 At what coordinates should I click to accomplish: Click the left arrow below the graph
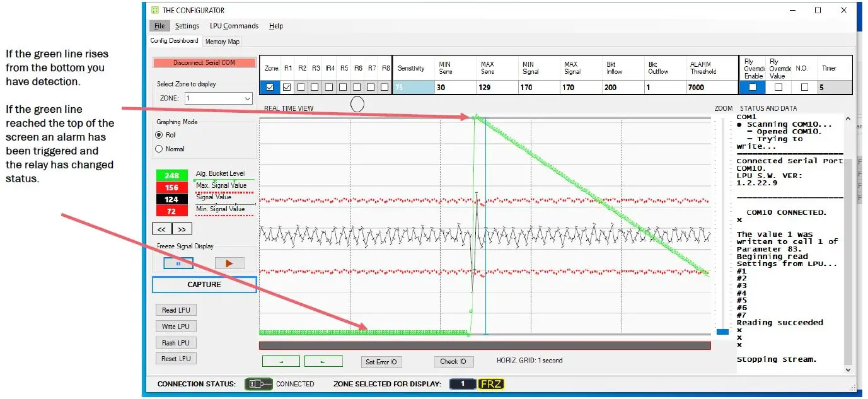281,361
